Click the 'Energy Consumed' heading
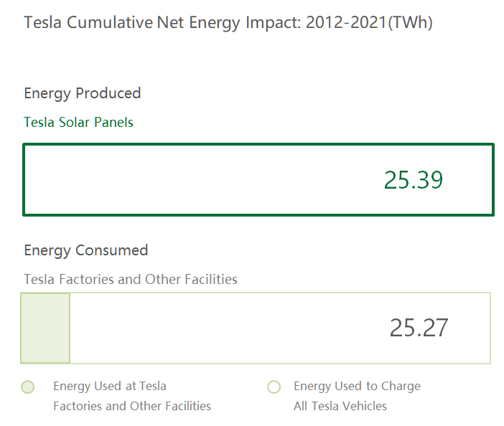Image resolution: width=504 pixels, height=426 pixels. point(86,250)
